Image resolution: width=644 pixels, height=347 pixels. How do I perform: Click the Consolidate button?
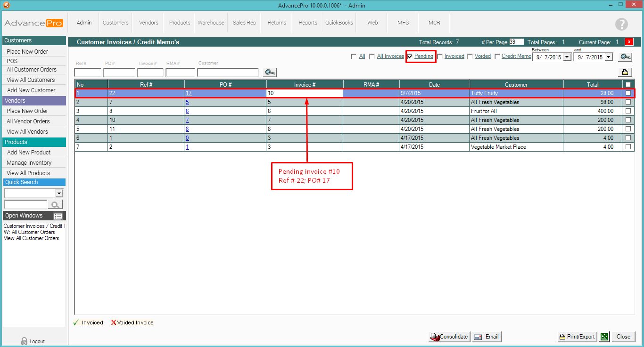point(449,337)
